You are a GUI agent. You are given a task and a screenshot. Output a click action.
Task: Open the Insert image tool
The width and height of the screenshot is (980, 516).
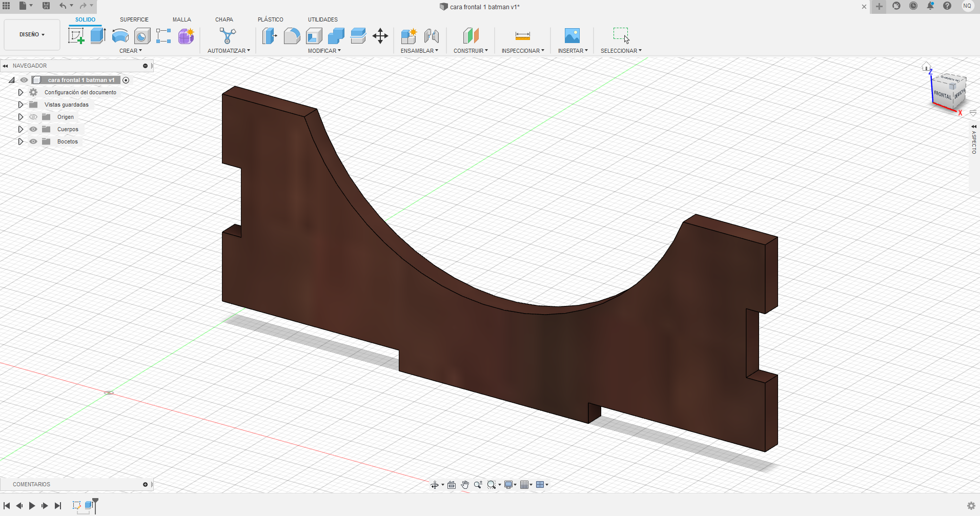572,36
